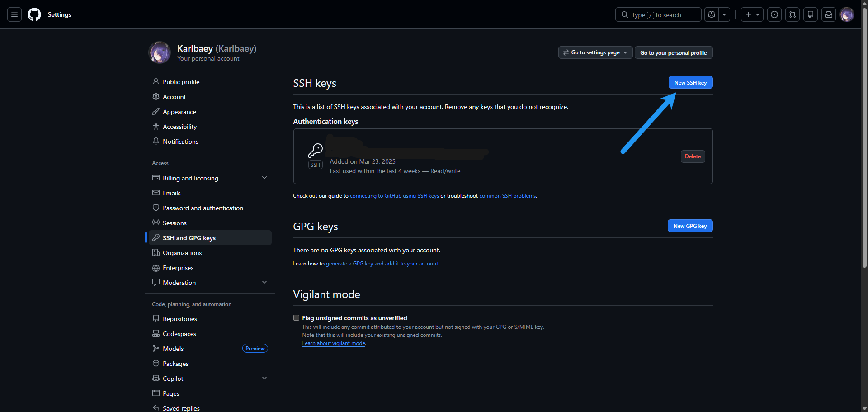This screenshot has width=868, height=412.
Task: Open the Notifications inbox icon
Action: click(x=829, y=14)
